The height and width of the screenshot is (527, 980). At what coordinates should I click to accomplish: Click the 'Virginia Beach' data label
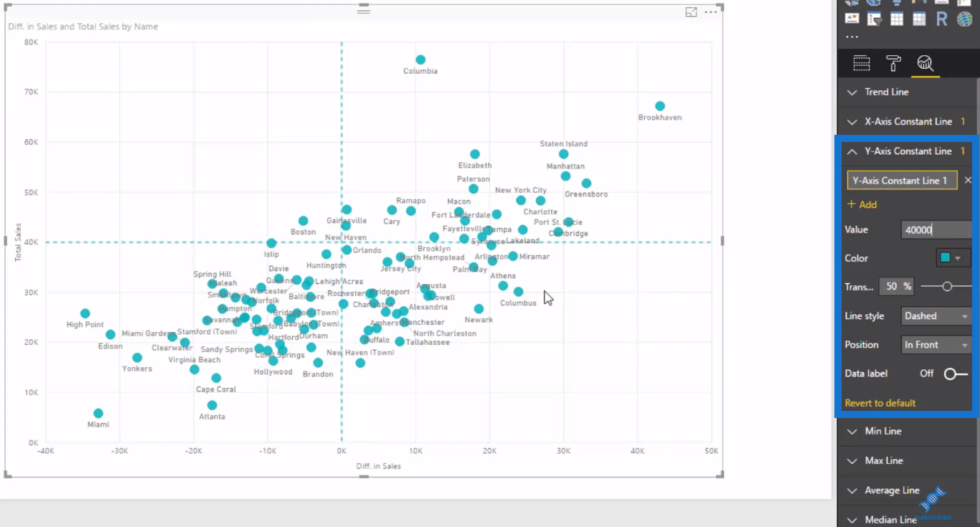pos(194,360)
